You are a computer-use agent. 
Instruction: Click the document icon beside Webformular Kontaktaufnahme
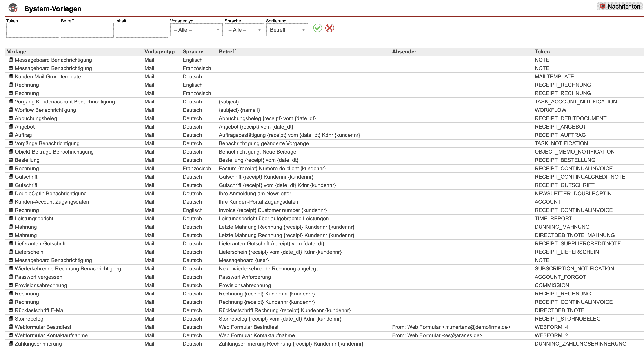tap(11, 335)
